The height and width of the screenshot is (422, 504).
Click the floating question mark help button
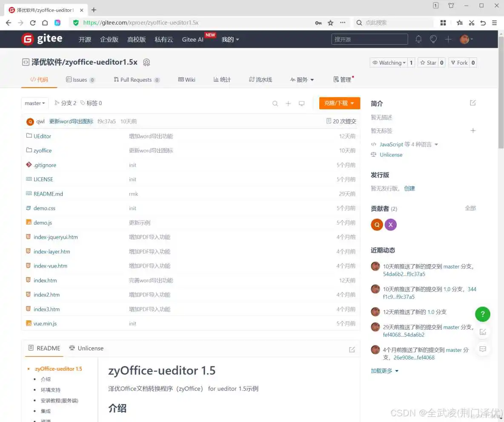point(482,314)
